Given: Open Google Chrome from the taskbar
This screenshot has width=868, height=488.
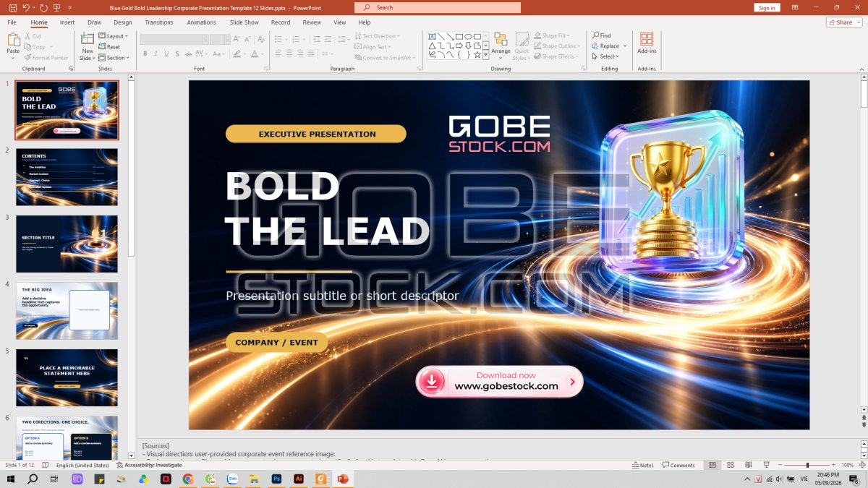Looking at the screenshot, I should 188,479.
